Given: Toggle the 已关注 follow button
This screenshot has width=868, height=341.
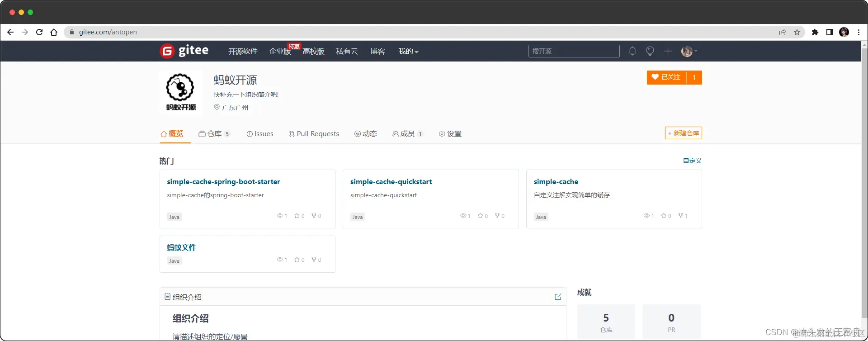Looking at the screenshot, I should pos(666,77).
